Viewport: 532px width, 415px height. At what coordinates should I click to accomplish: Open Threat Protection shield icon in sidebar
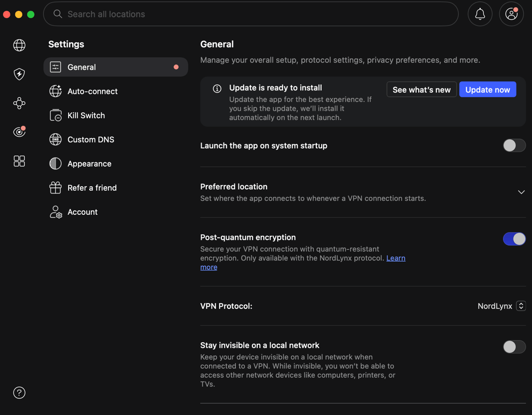coord(19,74)
